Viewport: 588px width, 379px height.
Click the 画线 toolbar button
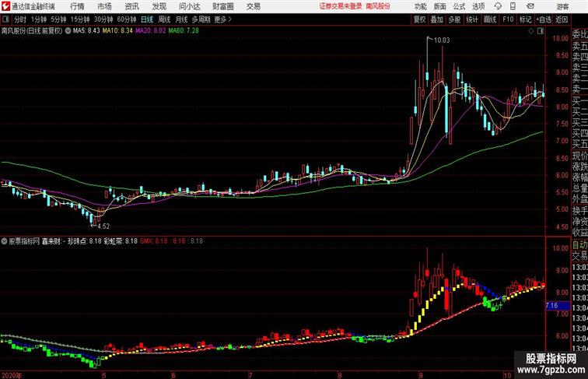490,19
